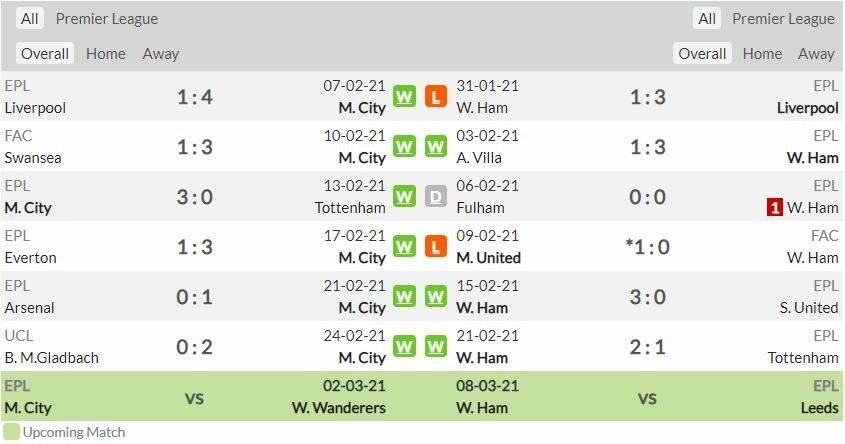Click W. Ham win badge for 21-02-21
845x444 pixels.
click(436, 347)
